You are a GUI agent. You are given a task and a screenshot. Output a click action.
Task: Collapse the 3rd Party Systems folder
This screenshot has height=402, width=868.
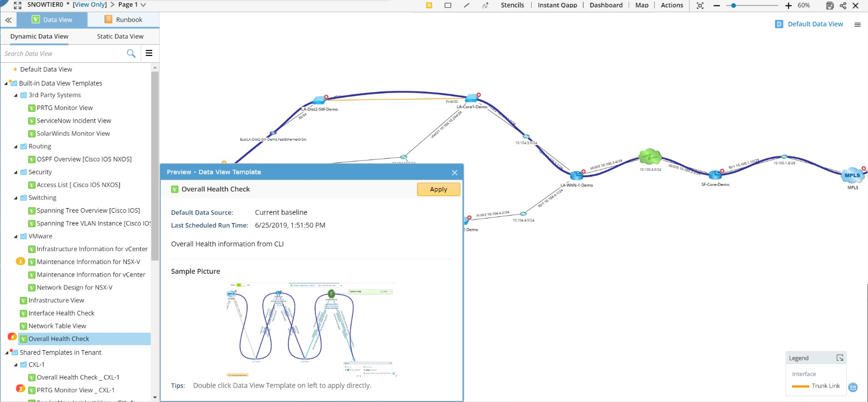(16, 95)
